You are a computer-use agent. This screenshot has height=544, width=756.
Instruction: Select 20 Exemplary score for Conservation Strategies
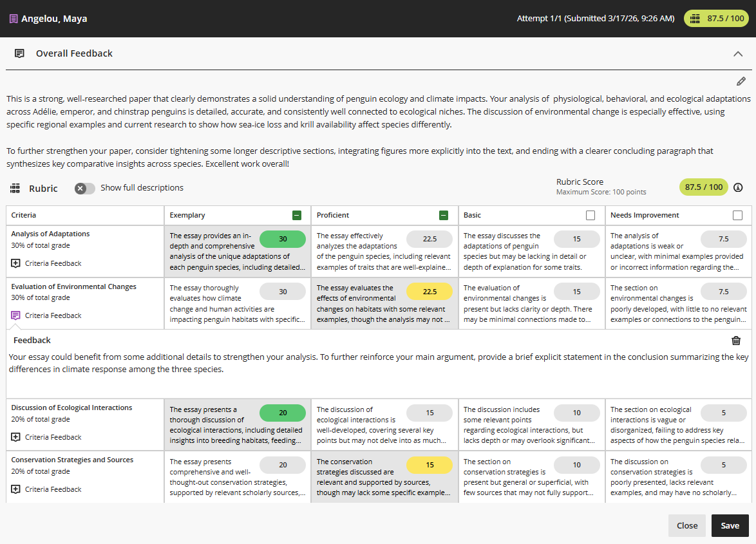283,465
